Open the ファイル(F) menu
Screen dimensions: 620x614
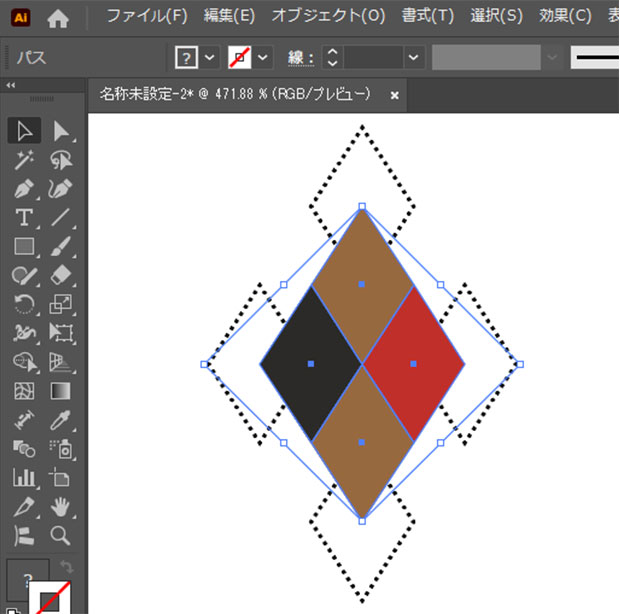pos(146,17)
